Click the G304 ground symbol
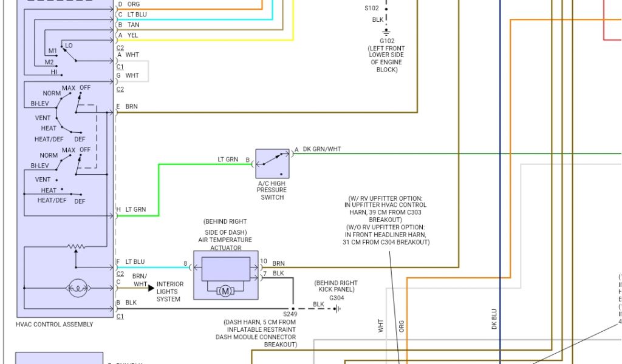 pyautogui.click(x=337, y=308)
